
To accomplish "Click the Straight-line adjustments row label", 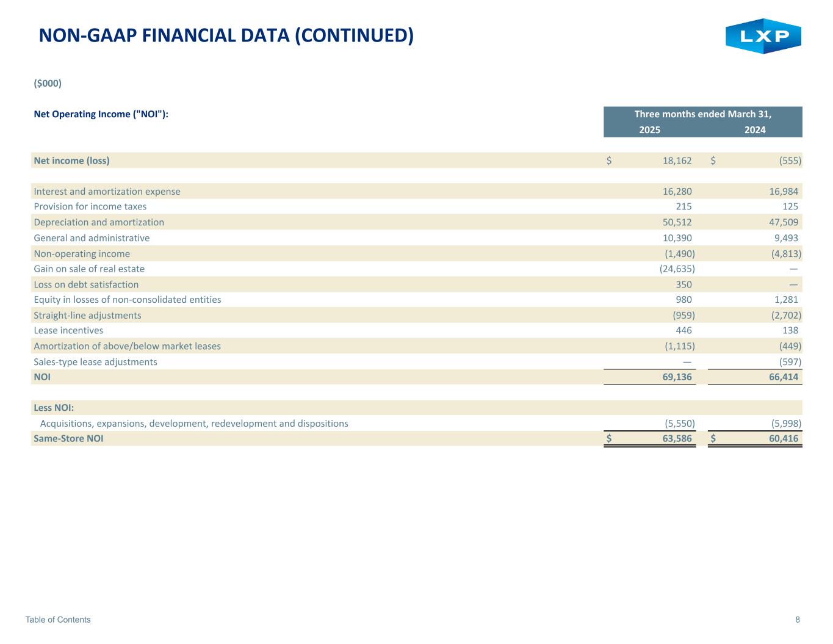I will click(x=87, y=315).
